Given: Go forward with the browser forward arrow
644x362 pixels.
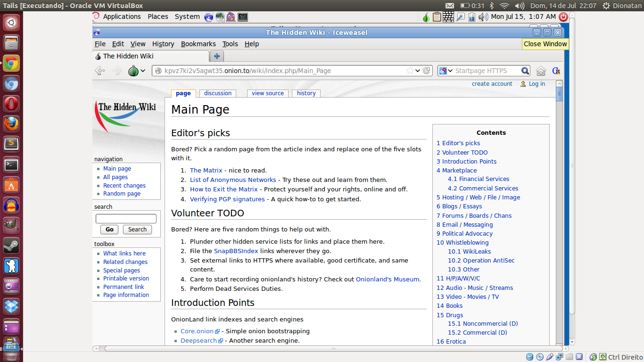Looking at the screenshot, I should click(117, 71).
